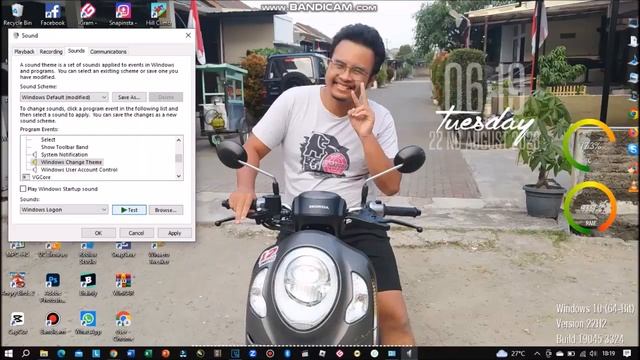Open the Snapinsta desktop shortcut
640x360 pixels.
tap(122, 14)
